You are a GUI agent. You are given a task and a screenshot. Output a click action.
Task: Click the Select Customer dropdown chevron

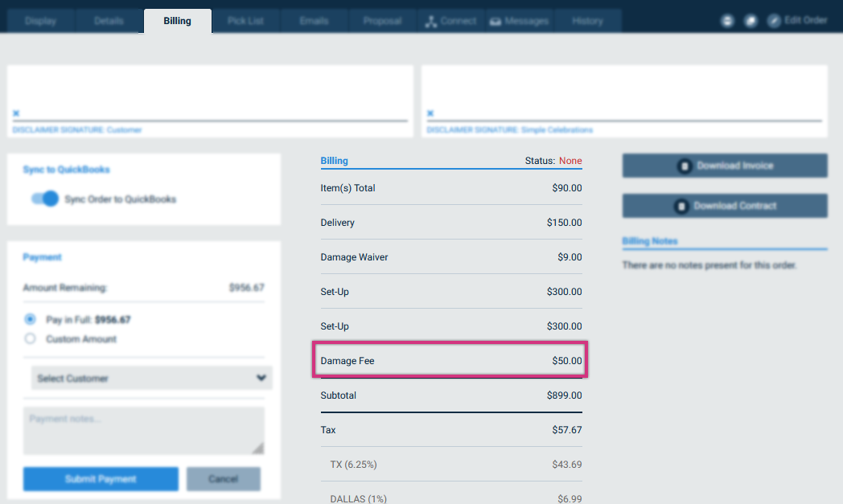pos(261,378)
